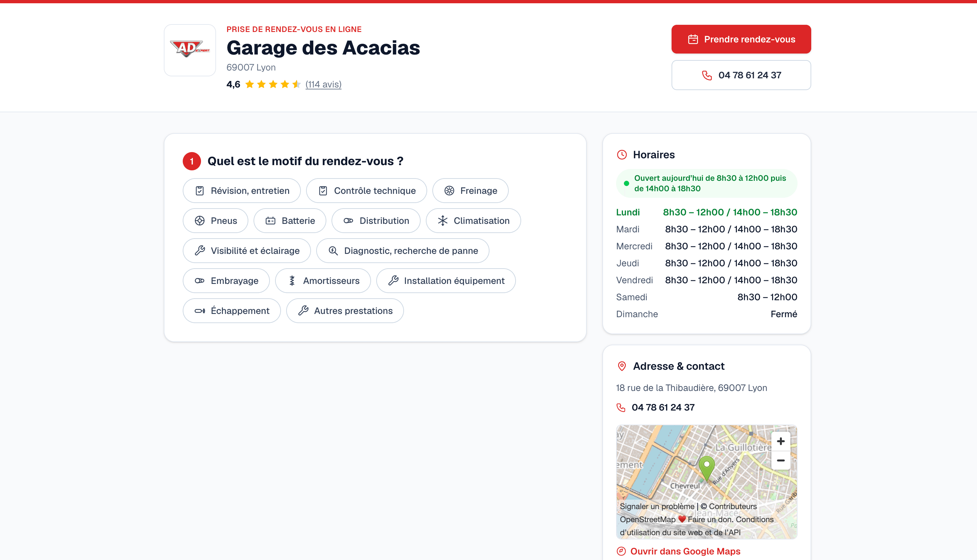The image size is (977, 560).
Task: Click phone number 04 78 61 24 37 in contact card
Action: (x=663, y=407)
